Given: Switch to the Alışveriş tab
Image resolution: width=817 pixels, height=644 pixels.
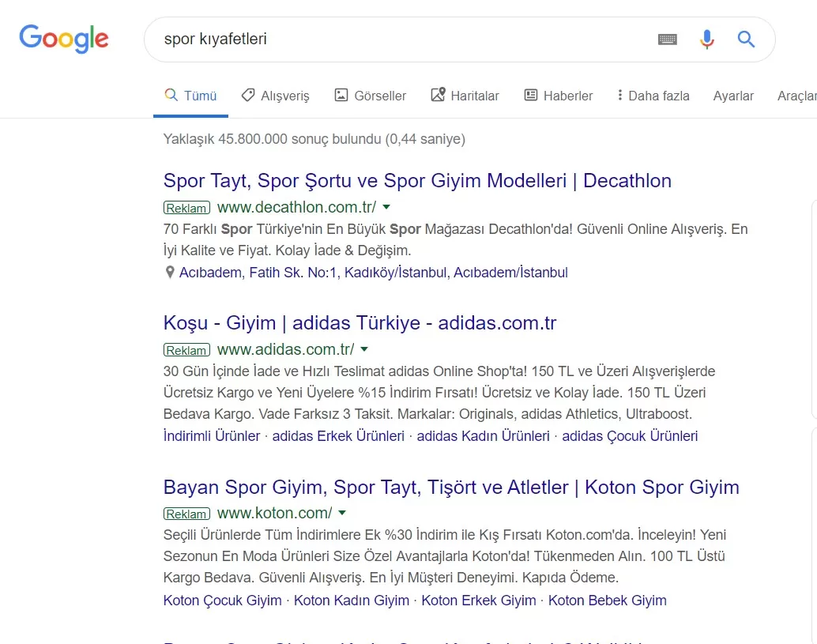Looking at the screenshot, I should click(275, 96).
